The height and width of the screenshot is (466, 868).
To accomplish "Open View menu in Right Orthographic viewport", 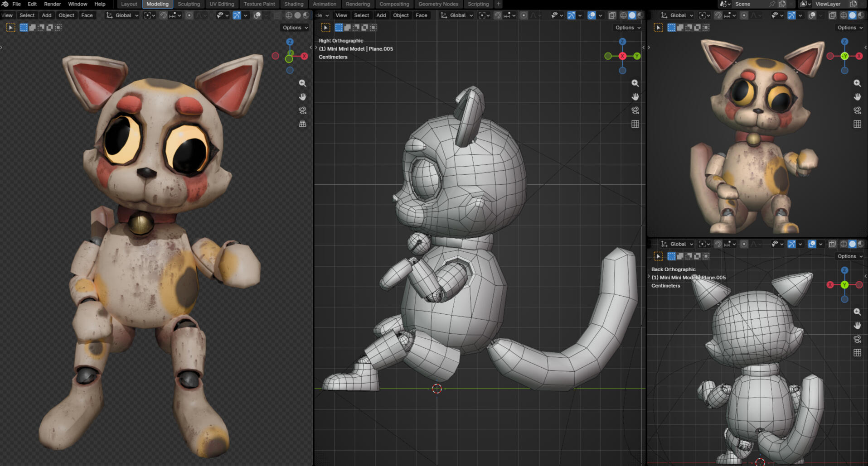I will click(x=341, y=15).
